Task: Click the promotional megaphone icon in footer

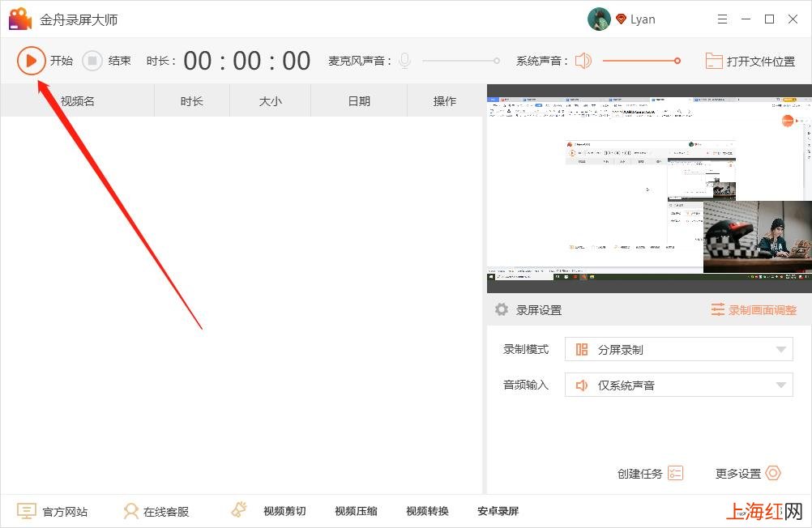Action: (x=239, y=510)
